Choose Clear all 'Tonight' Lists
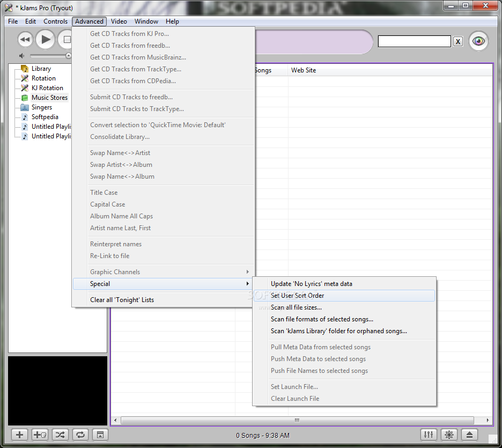The height and width of the screenshot is (448, 502). (163, 300)
